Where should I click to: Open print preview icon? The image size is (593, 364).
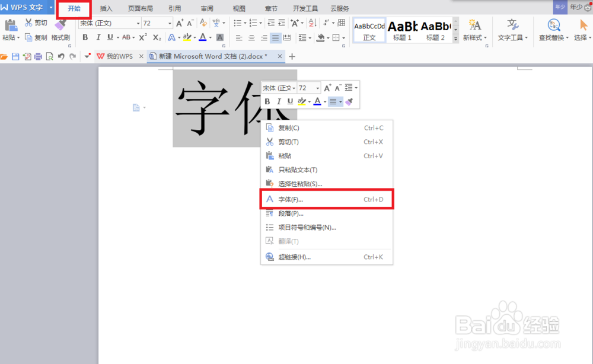pos(50,57)
